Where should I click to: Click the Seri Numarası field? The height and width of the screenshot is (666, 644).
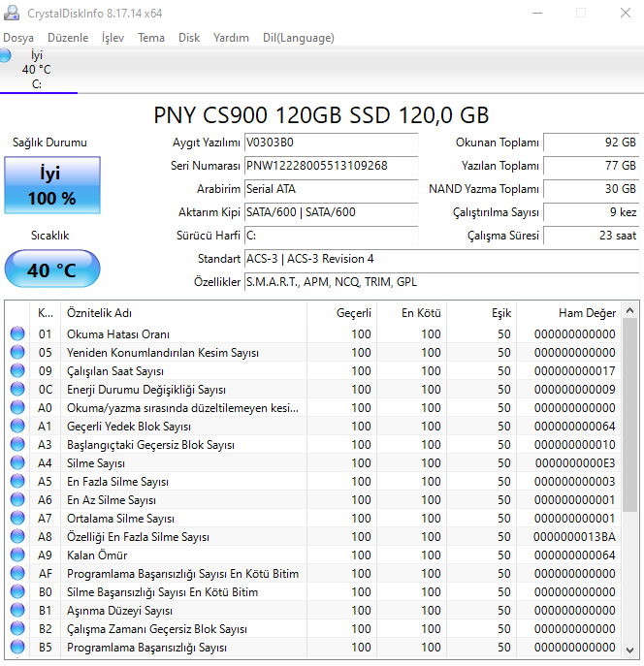coord(332,166)
